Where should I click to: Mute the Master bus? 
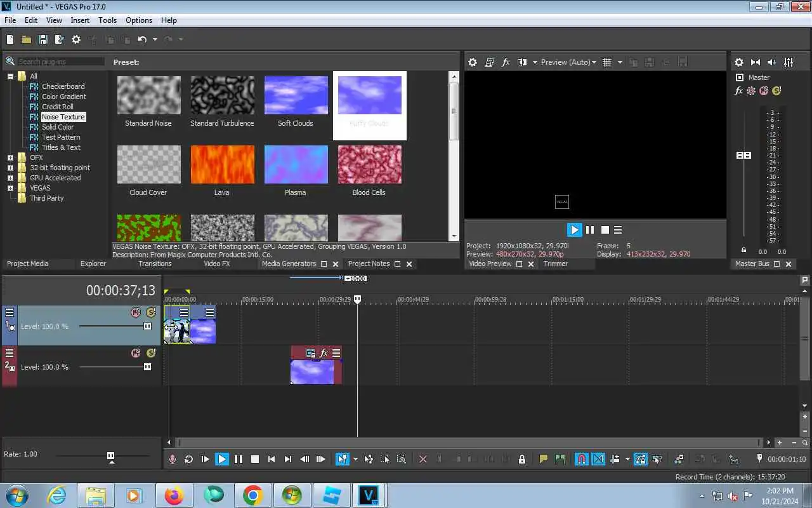[764, 91]
